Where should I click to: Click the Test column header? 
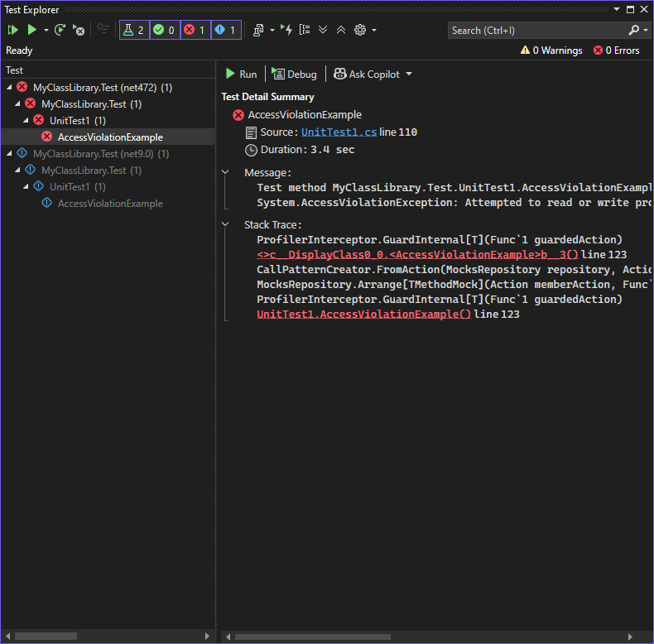[15, 70]
